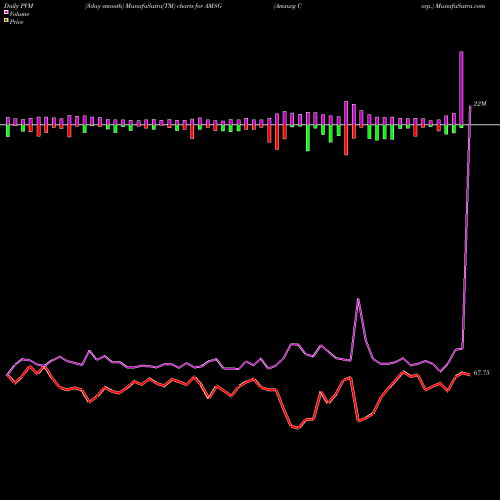Click the '22M' volume value label

tap(480, 104)
